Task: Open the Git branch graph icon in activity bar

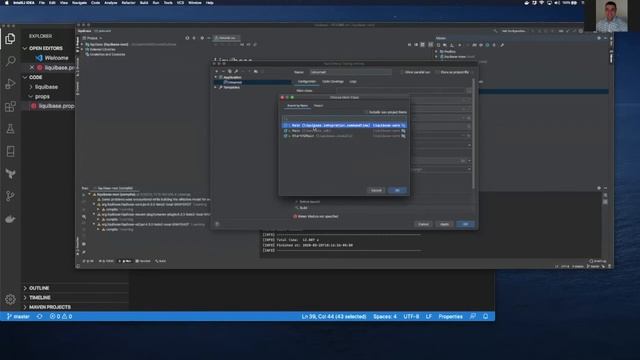Action: [10, 196]
